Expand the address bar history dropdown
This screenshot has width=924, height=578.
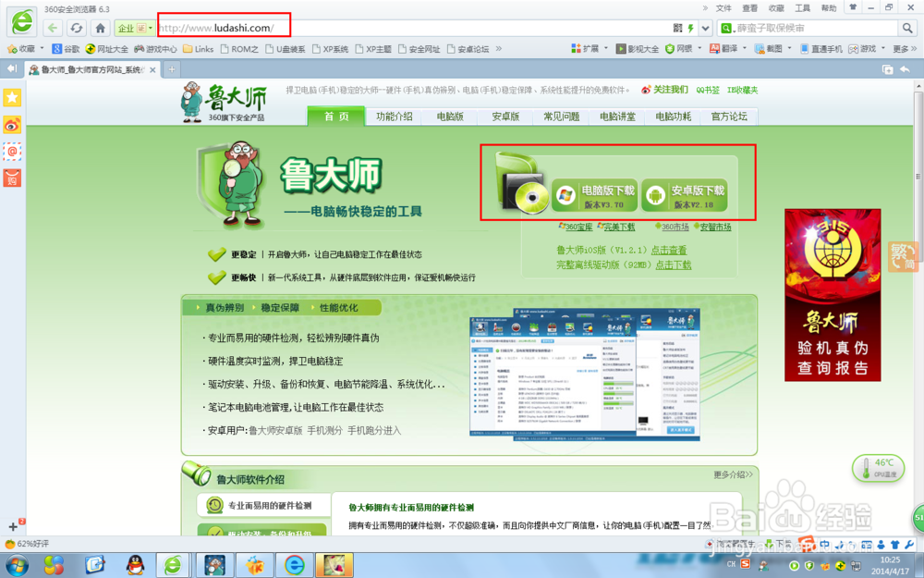click(x=705, y=28)
